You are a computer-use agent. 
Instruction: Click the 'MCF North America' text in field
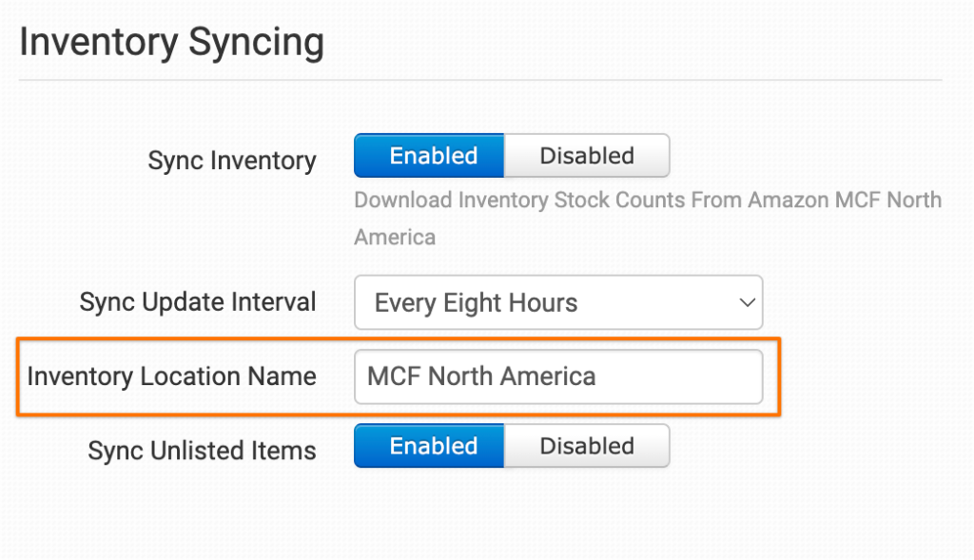pyautogui.click(x=481, y=377)
